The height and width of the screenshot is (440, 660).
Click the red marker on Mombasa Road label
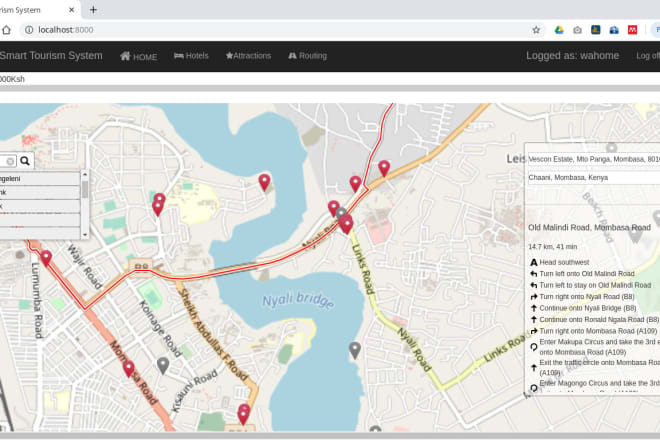pos(129,368)
